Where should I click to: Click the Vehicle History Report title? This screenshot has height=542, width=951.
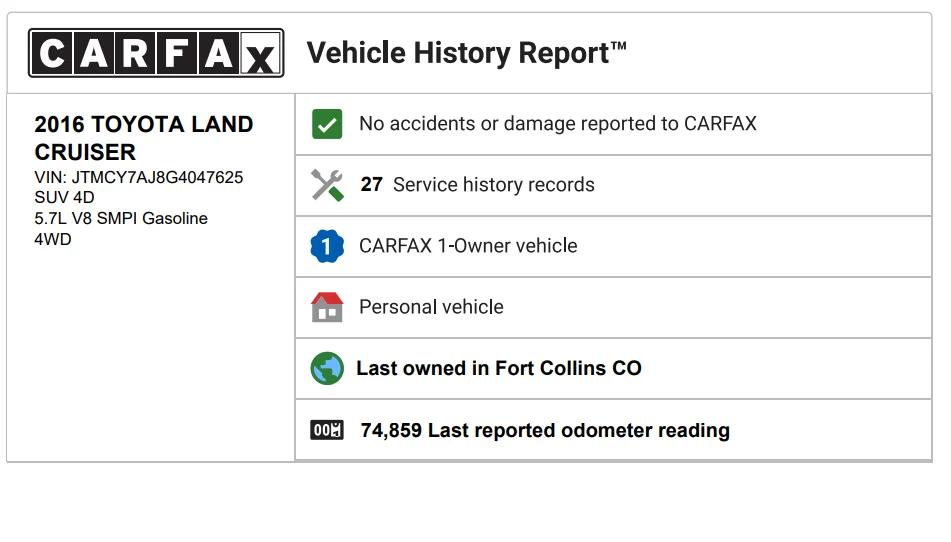click(466, 53)
